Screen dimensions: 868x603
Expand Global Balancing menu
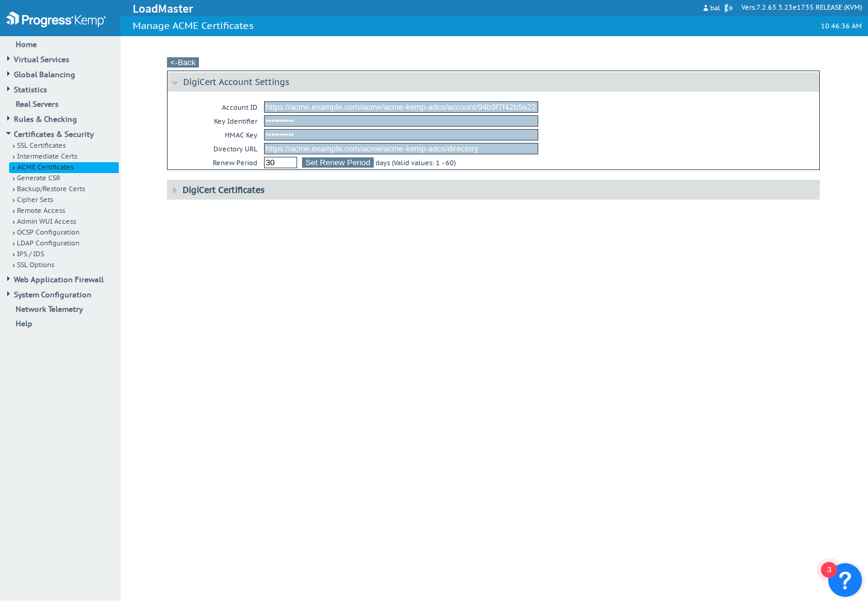coord(44,75)
